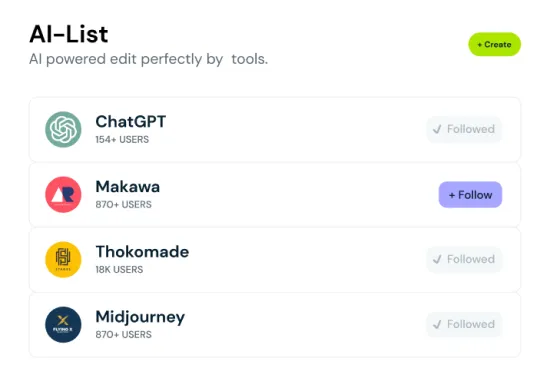Click the ChatGPT logo icon
This screenshot has height=385, width=550.
tap(63, 129)
